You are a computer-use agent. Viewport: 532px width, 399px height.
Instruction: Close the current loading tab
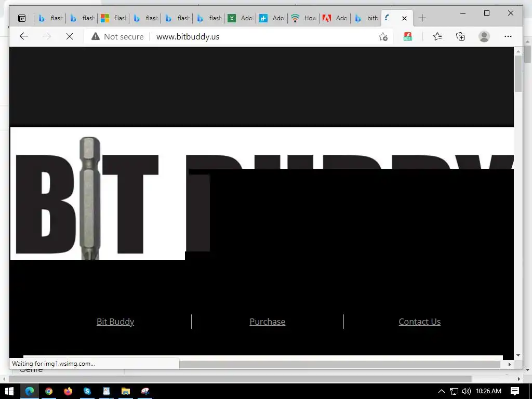point(404,18)
